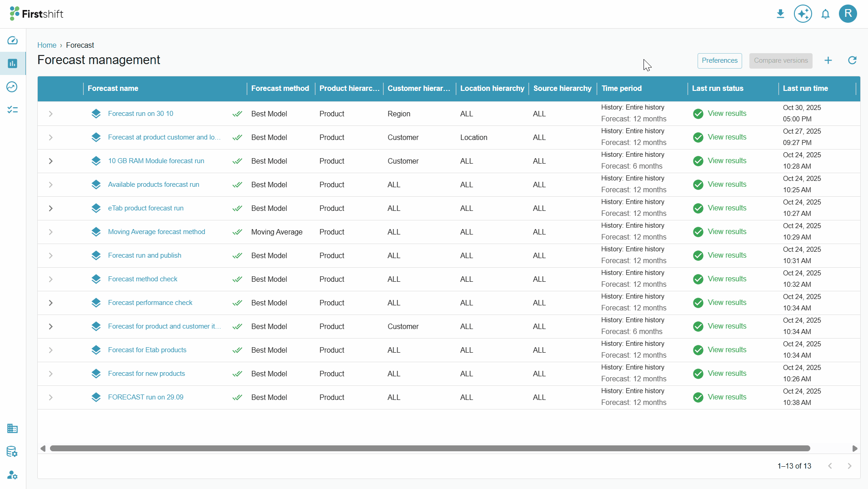The height and width of the screenshot is (489, 868).
Task: Open the task checklist sidebar icon
Action: coord(13,110)
